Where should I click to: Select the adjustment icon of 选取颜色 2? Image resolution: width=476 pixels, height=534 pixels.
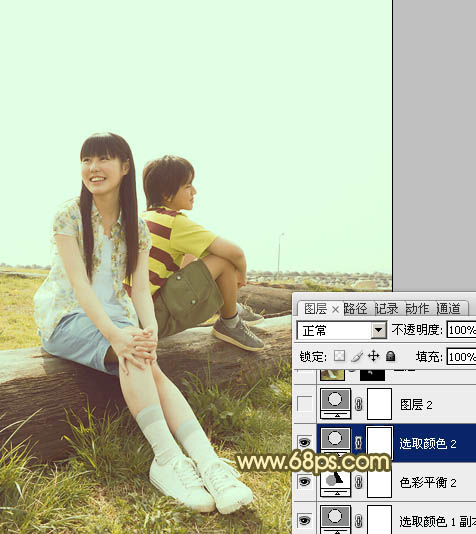point(335,440)
